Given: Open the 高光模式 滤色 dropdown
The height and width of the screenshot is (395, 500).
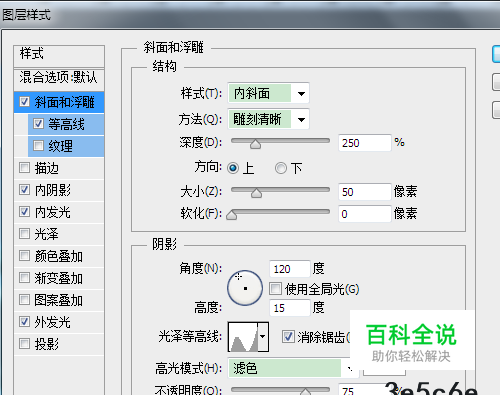Looking at the screenshot, I should point(293,368).
